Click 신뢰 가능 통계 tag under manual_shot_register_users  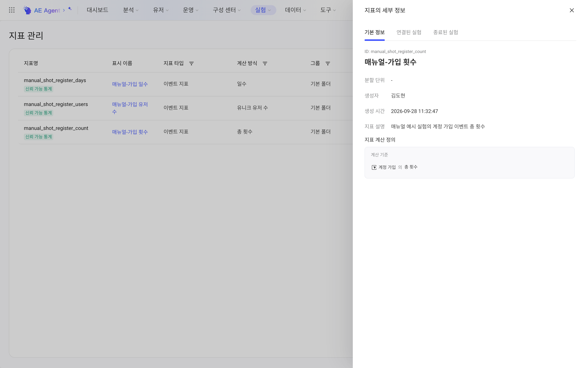39,113
